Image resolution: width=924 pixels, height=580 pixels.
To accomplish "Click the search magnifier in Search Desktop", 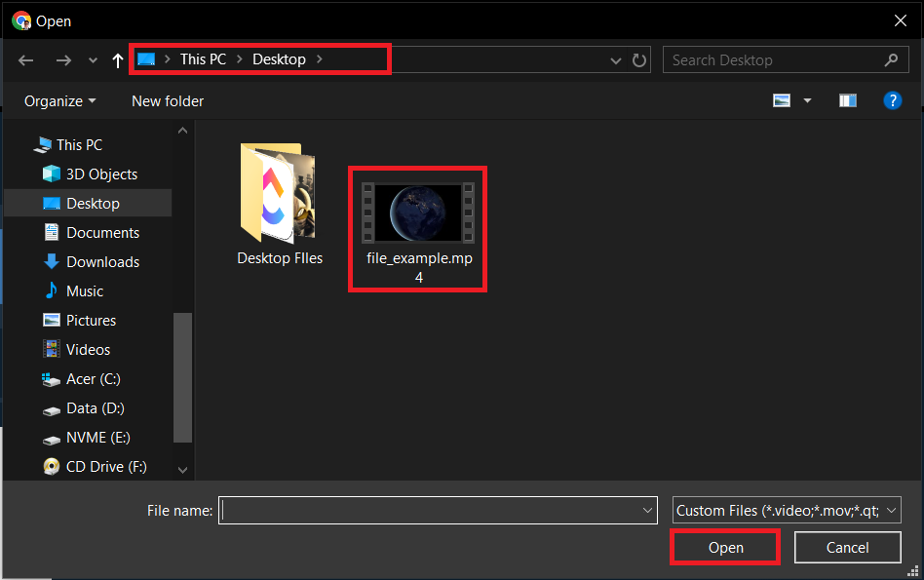I will coord(891,59).
